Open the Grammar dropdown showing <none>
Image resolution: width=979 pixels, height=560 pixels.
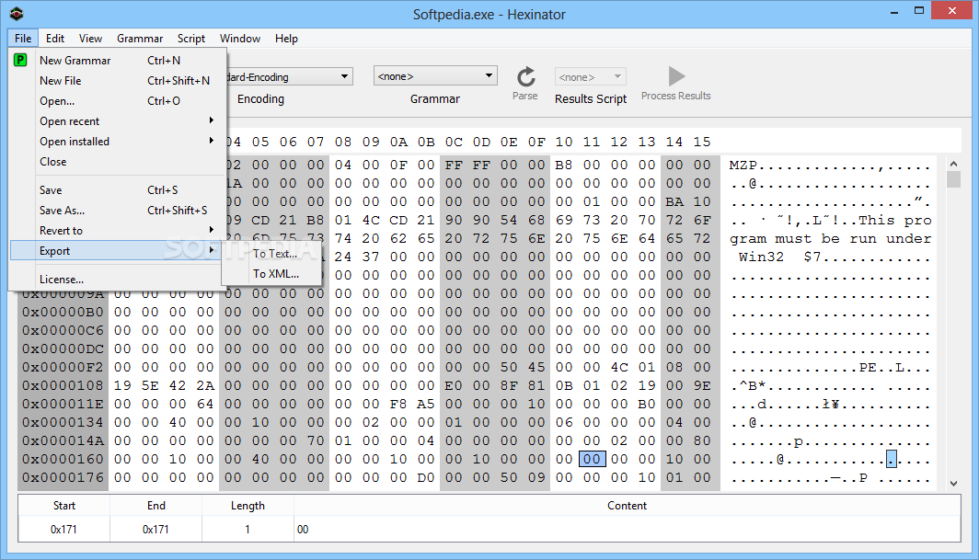pos(435,76)
